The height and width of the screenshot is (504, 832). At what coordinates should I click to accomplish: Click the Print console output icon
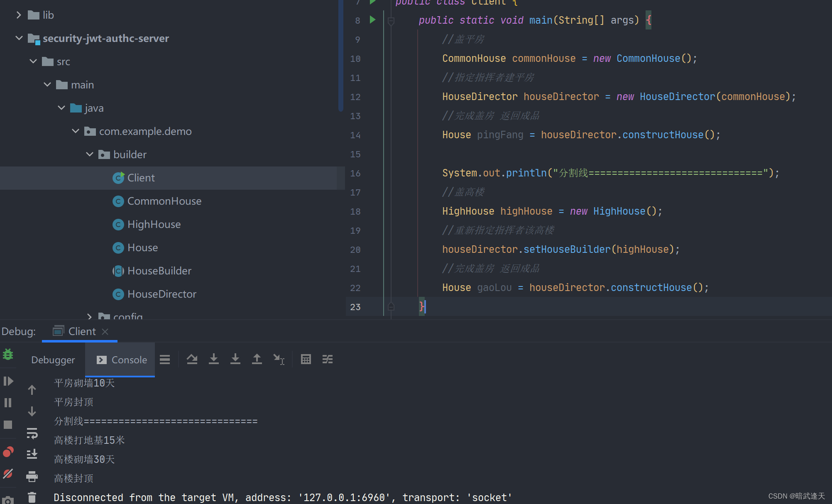click(32, 476)
